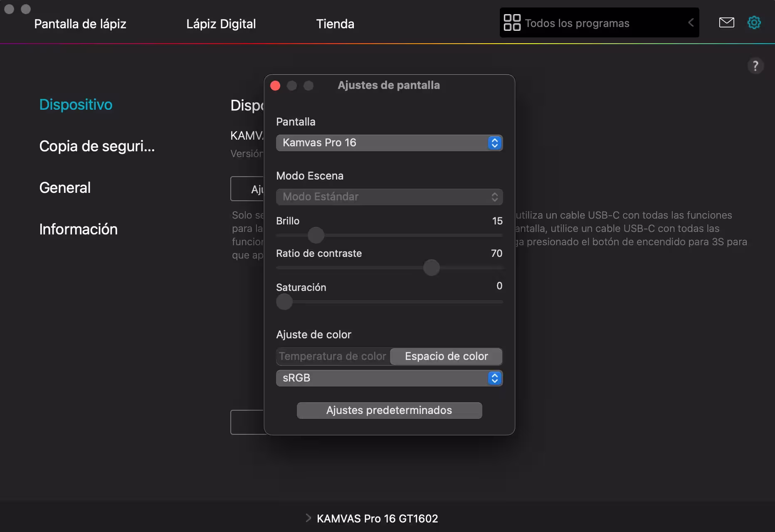Select Espacio de color segment
Viewport: 775px width, 532px height.
[x=446, y=357]
